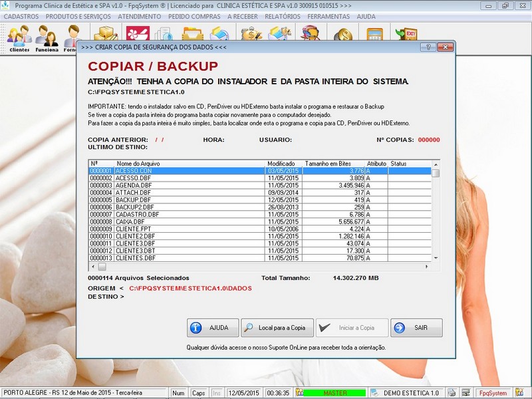Open the AJUDA menu in menu bar

click(x=366, y=16)
